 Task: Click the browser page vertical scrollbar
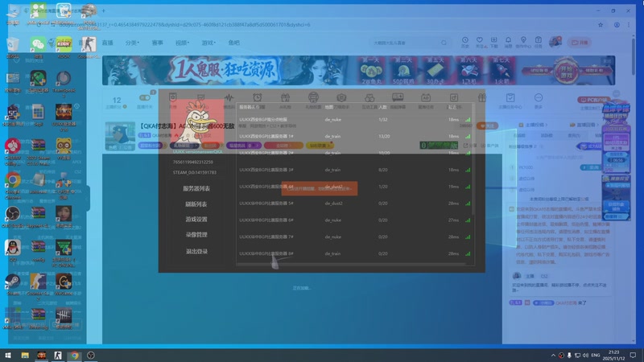634,57
